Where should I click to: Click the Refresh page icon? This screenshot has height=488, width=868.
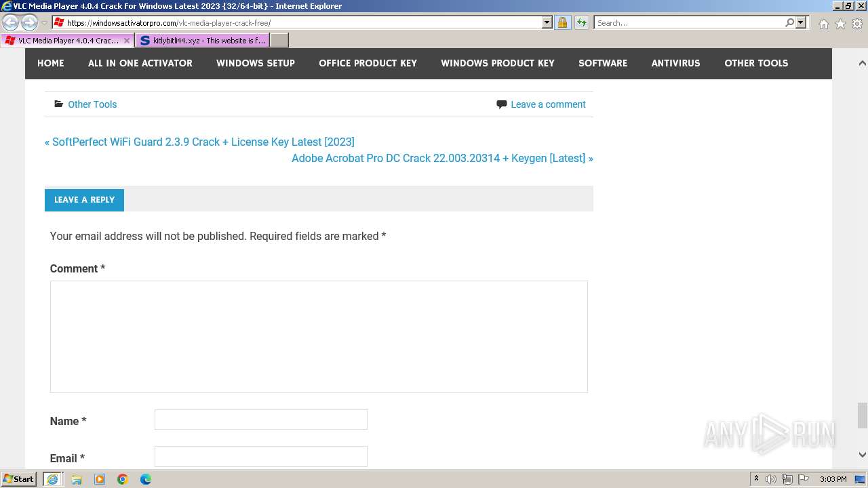point(581,22)
